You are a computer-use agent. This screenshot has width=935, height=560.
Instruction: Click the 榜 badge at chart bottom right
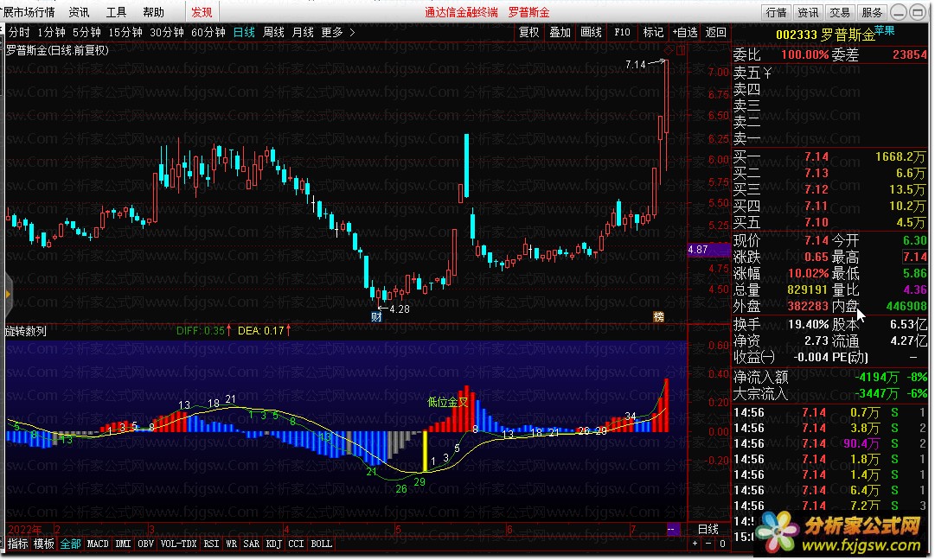(658, 317)
